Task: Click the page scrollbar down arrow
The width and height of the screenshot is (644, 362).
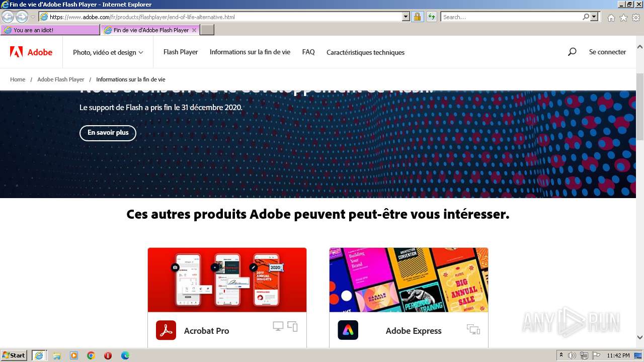Action: pyautogui.click(x=640, y=338)
